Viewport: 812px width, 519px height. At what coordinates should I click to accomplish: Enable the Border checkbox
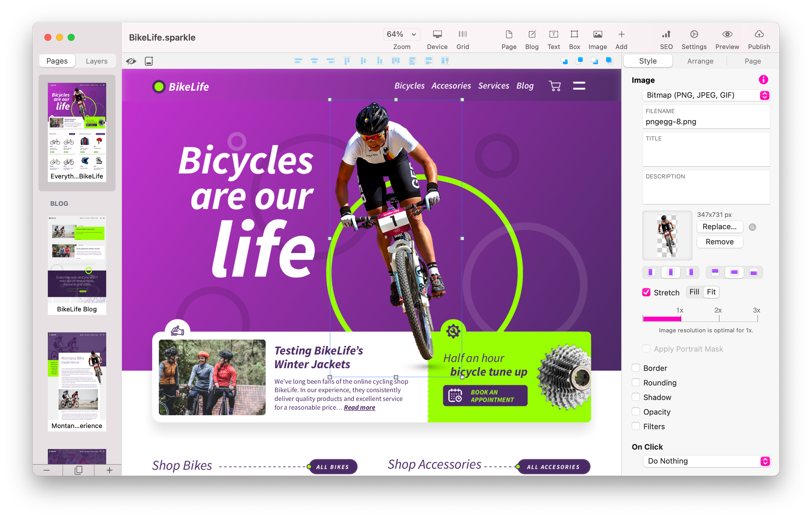click(x=636, y=368)
